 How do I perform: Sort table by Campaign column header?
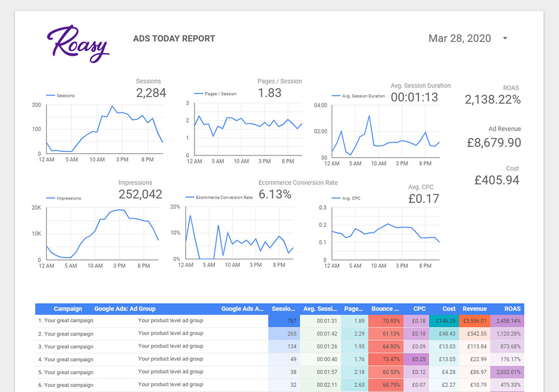click(x=68, y=309)
